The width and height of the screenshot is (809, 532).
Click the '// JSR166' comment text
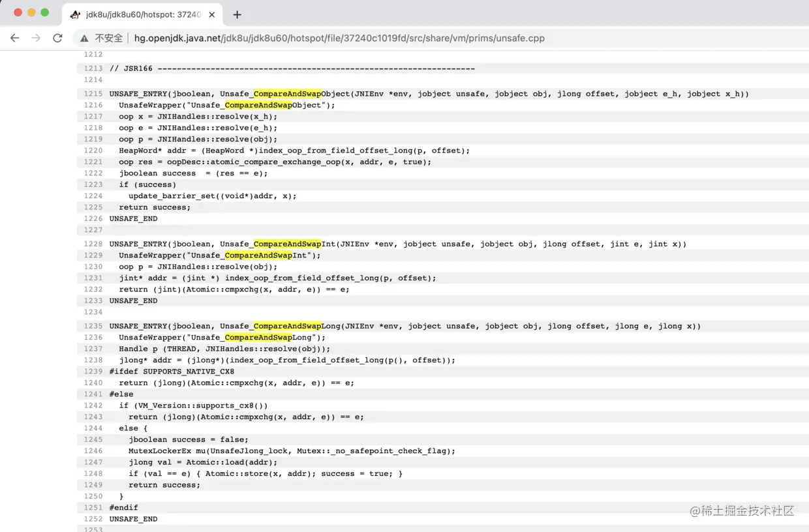[x=131, y=68]
